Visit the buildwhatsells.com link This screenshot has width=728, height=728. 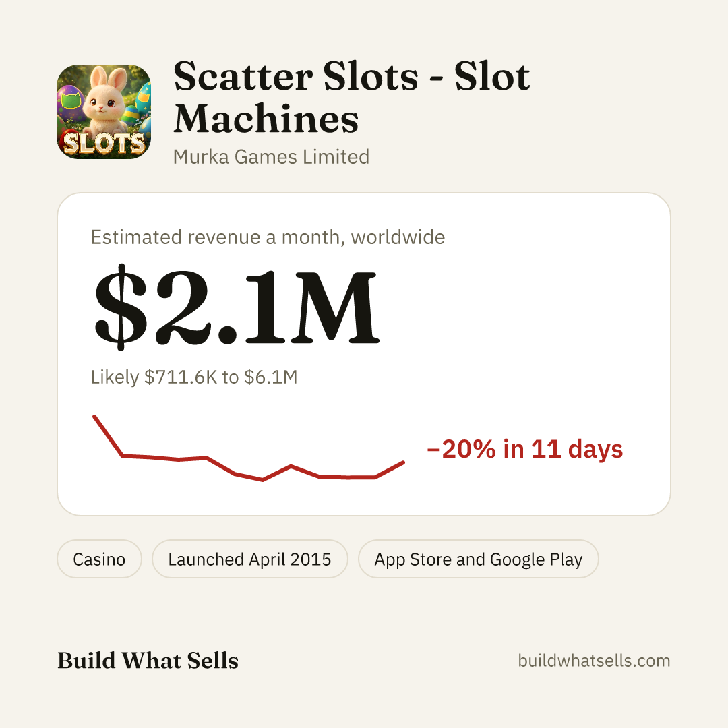point(594,661)
